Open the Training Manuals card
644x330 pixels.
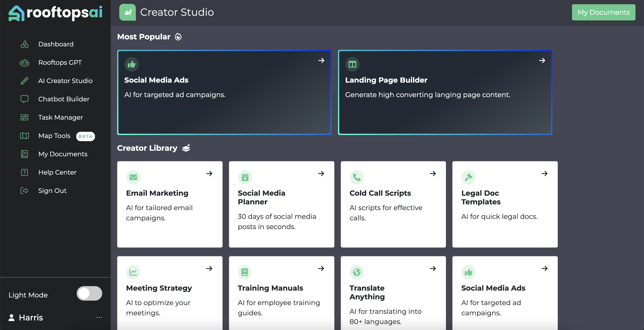pos(281,293)
